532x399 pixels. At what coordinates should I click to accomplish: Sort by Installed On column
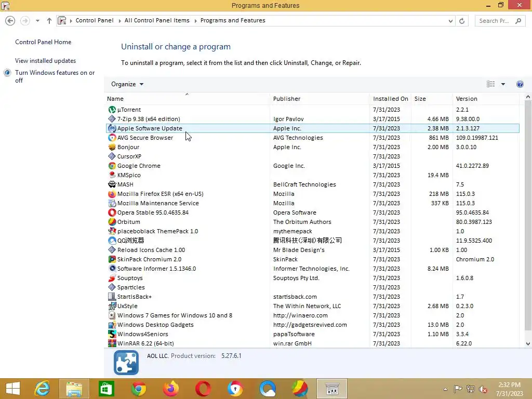(390, 99)
